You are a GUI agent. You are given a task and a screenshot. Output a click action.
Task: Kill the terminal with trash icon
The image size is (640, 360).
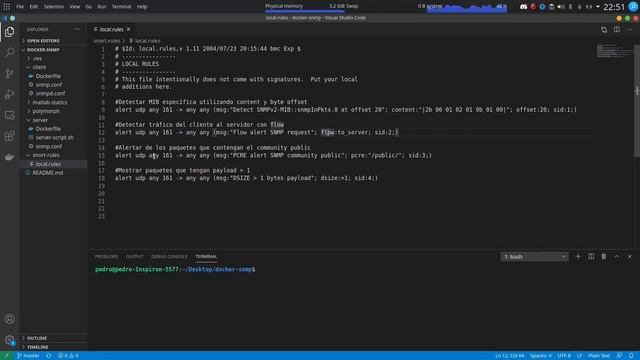(x=604, y=256)
